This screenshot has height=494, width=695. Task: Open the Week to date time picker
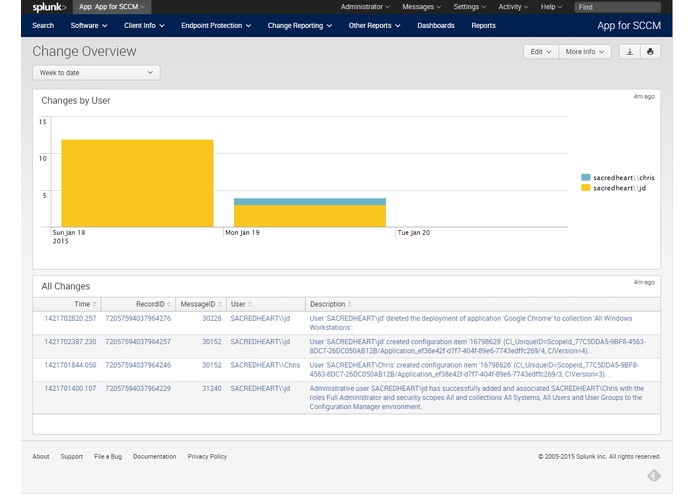(x=96, y=73)
